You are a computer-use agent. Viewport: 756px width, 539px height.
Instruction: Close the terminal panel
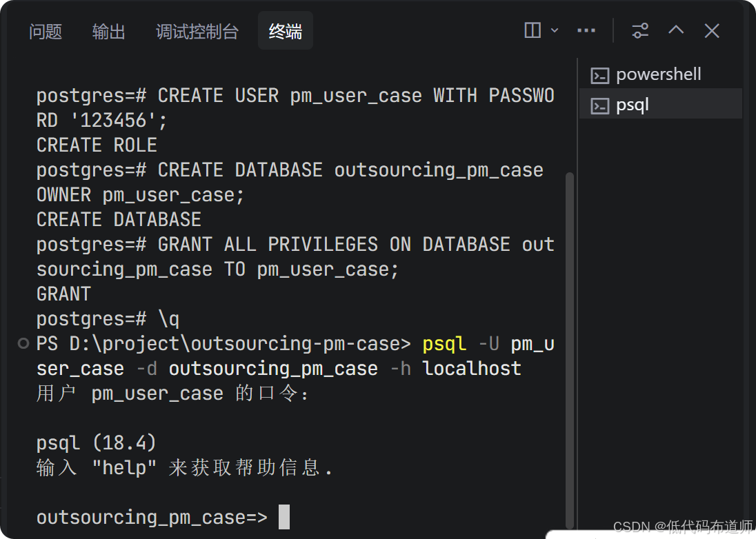pos(712,31)
